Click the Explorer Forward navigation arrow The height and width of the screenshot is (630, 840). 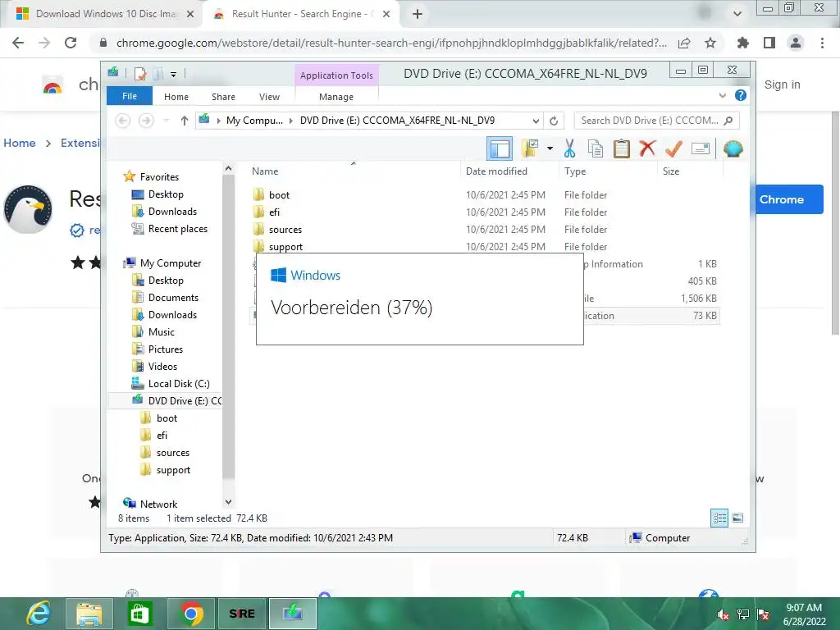(146, 121)
